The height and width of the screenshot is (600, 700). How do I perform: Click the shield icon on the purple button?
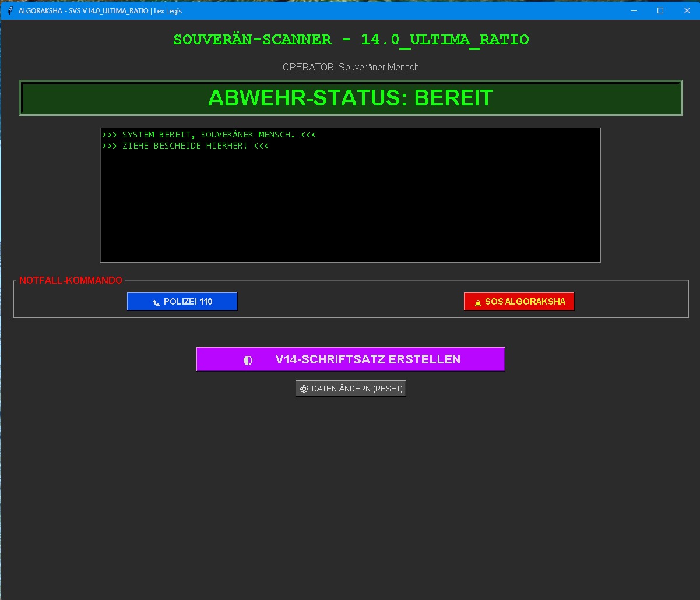[248, 360]
